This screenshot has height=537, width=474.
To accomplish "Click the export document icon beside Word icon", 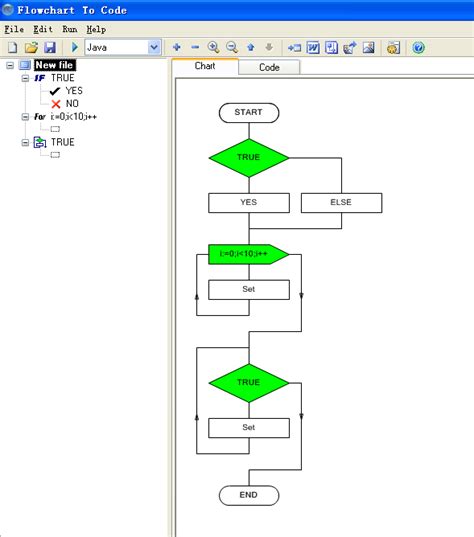I will point(331,47).
